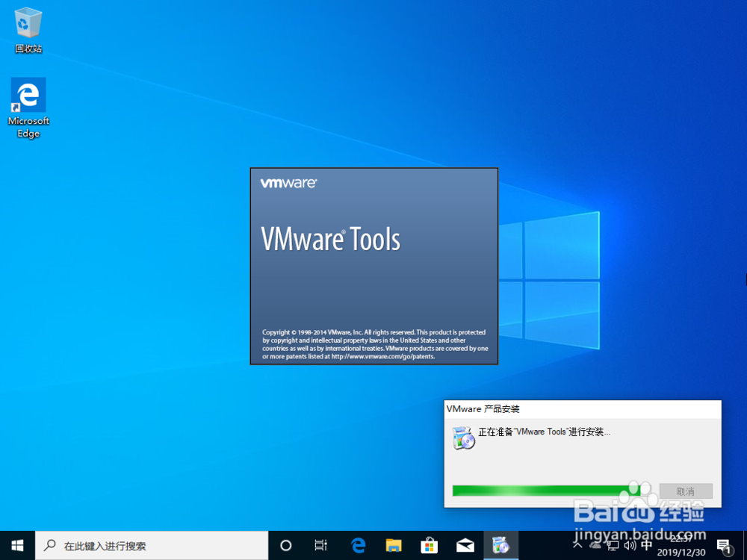Open the Windows Start menu
The image size is (747, 560).
tap(18, 545)
